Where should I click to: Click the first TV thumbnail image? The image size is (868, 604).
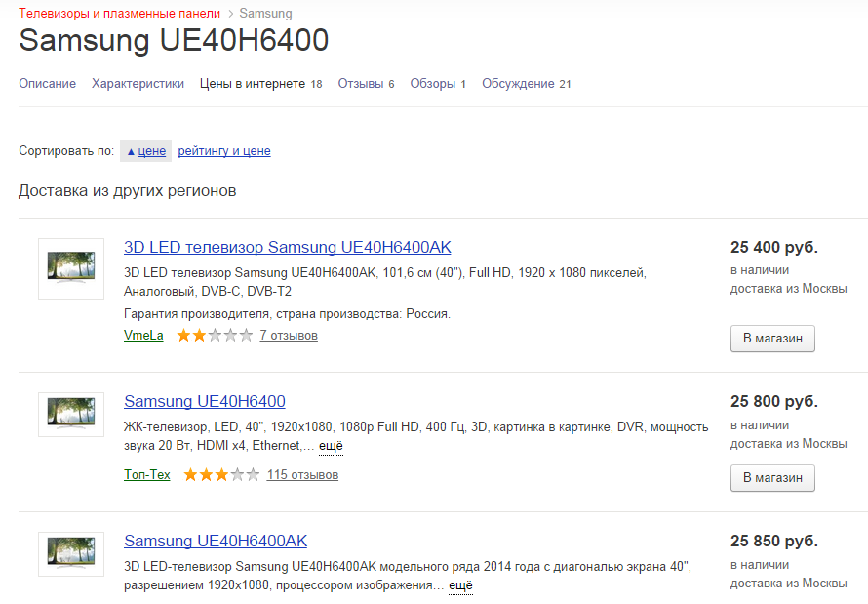71,268
